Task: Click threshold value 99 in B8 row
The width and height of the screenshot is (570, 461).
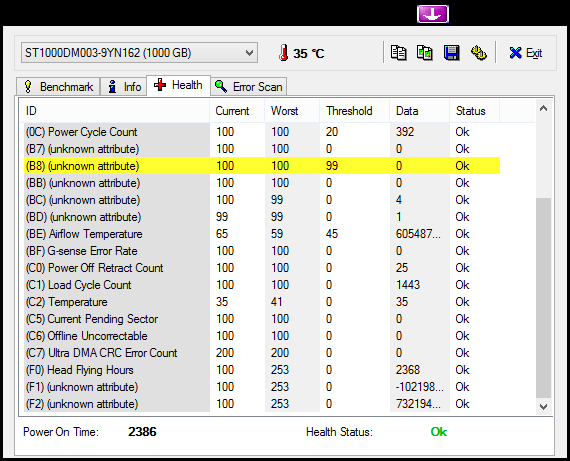Action: pos(332,166)
